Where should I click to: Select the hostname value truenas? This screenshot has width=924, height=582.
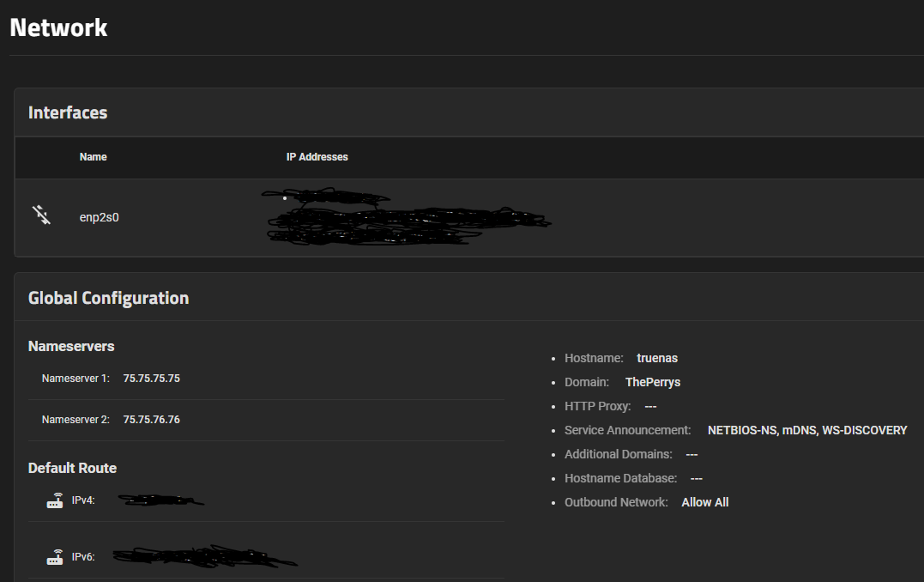pyautogui.click(x=657, y=358)
